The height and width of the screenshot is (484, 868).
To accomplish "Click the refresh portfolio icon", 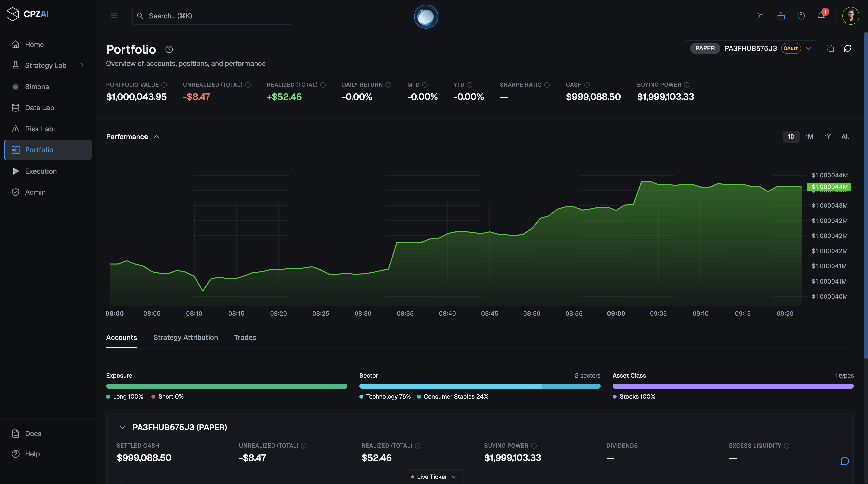I will (x=847, y=48).
